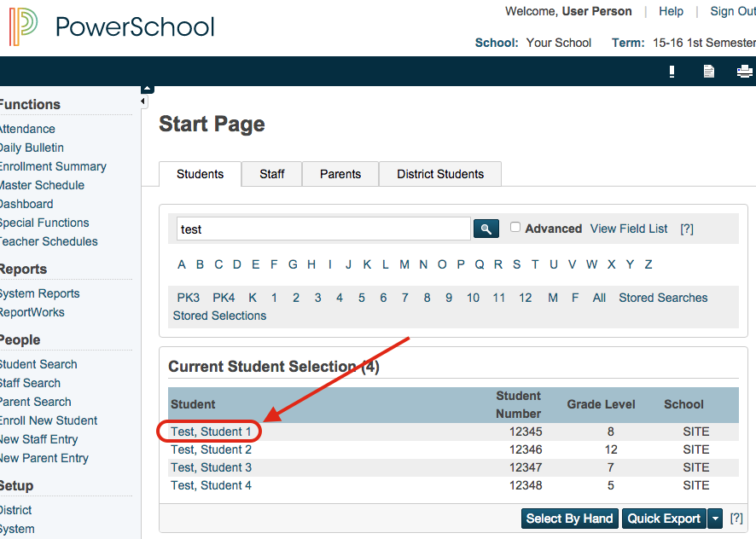Open Daily Bulletin in sidebar
Image resolution: width=756 pixels, height=539 pixels.
[x=32, y=148]
